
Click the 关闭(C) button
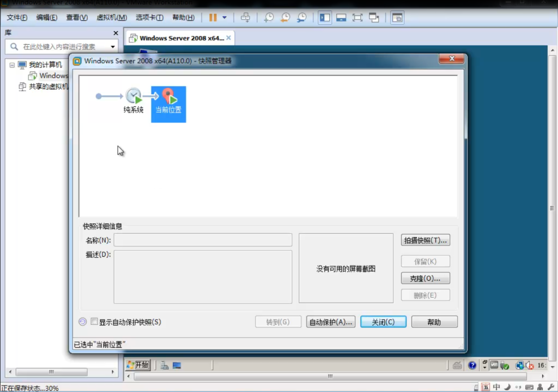pyautogui.click(x=383, y=322)
